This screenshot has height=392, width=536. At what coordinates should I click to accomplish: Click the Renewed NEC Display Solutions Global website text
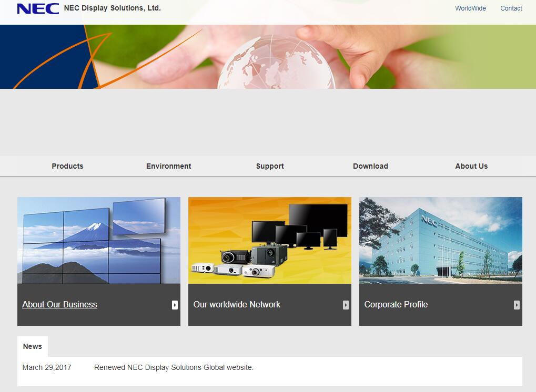pyautogui.click(x=174, y=367)
